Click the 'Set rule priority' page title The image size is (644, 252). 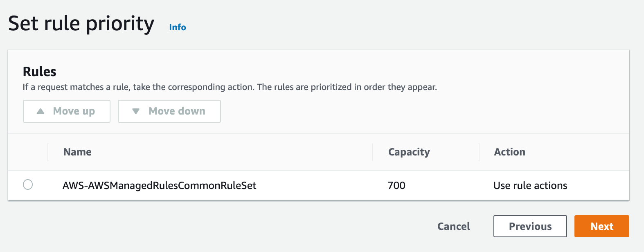pos(81,24)
